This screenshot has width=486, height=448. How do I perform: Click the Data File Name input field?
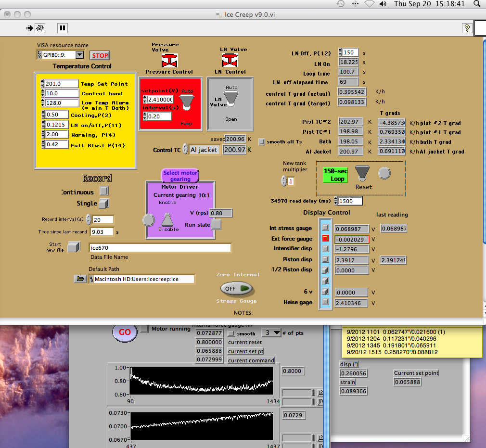(x=160, y=248)
